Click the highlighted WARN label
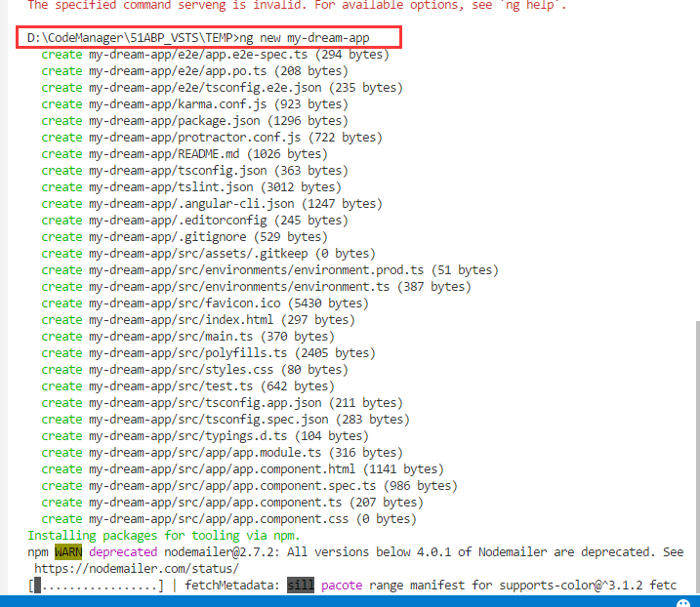700x607 pixels. [68, 552]
